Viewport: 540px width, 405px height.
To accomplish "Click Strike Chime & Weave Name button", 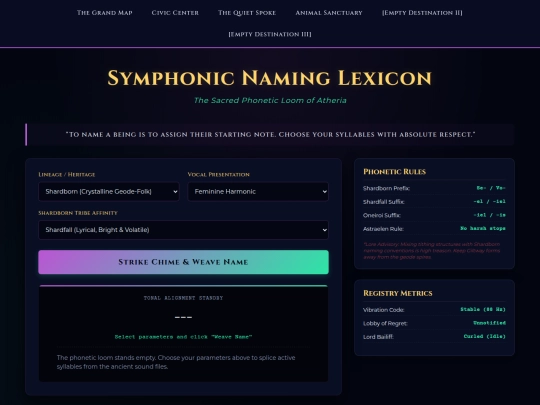I will coord(183,262).
